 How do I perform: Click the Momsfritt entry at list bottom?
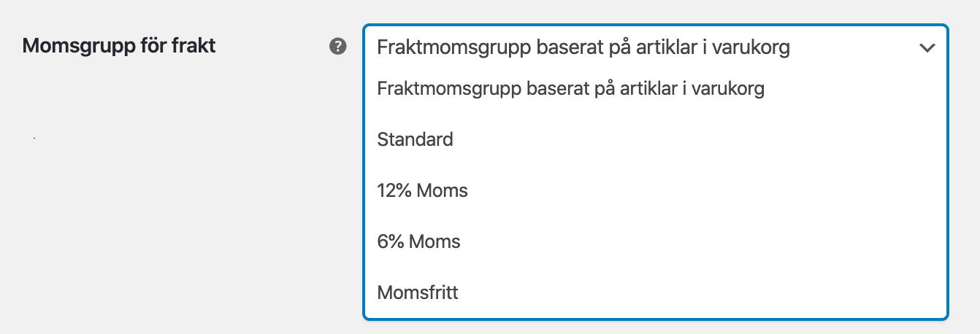(x=418, y=293)
